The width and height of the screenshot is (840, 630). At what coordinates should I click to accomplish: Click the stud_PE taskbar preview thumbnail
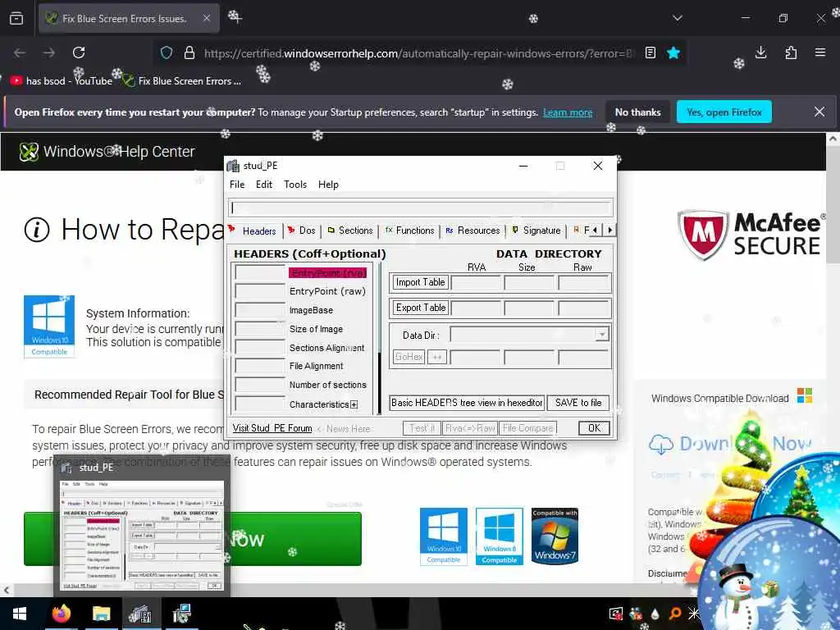point(142,535)
